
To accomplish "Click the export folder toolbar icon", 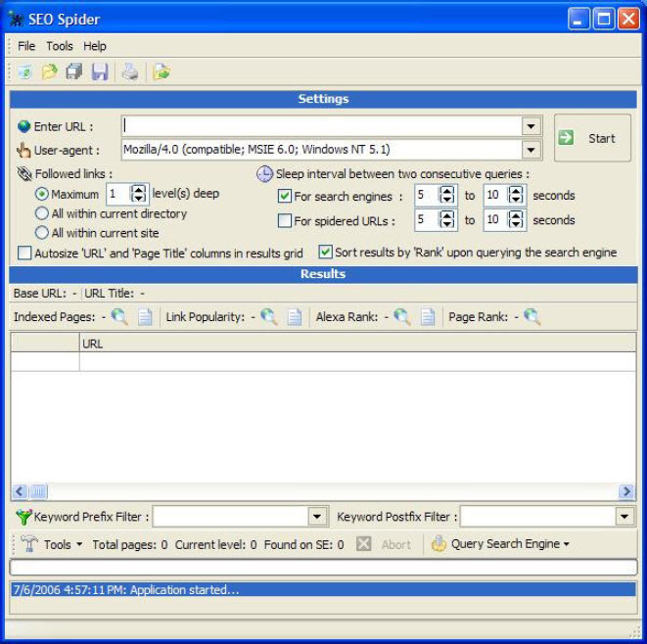I will [x=162, y=72].
